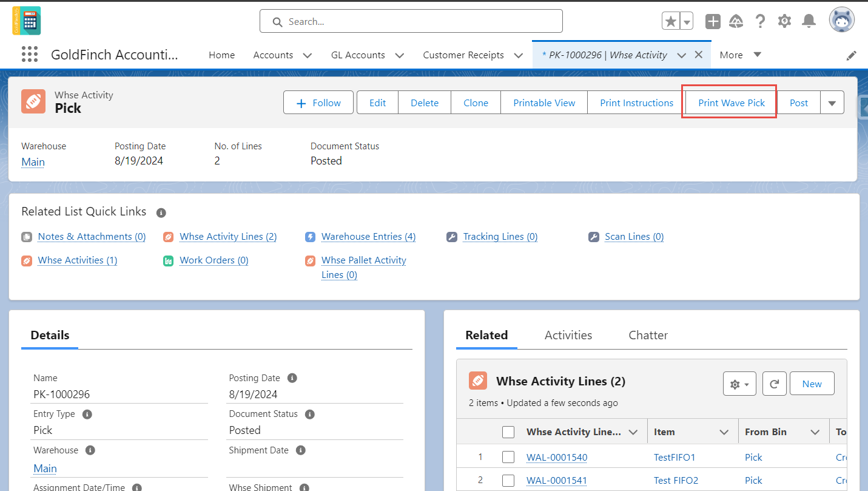The height and width of the screenshot is (491, 868).
Task: Expand the PK-1000296 tab chevron
Action: [x=681, y=55]
